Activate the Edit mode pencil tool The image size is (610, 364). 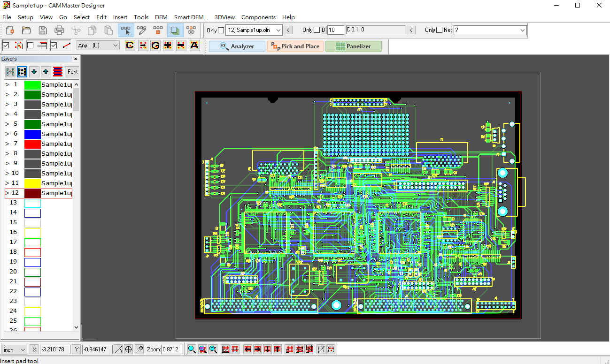[x=142, y=30]
